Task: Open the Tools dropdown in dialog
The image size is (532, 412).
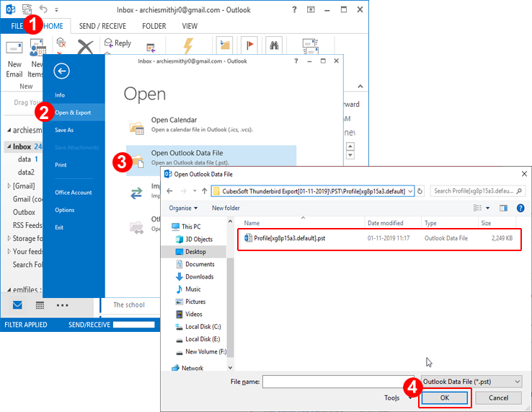Action: tap(399, 398)
